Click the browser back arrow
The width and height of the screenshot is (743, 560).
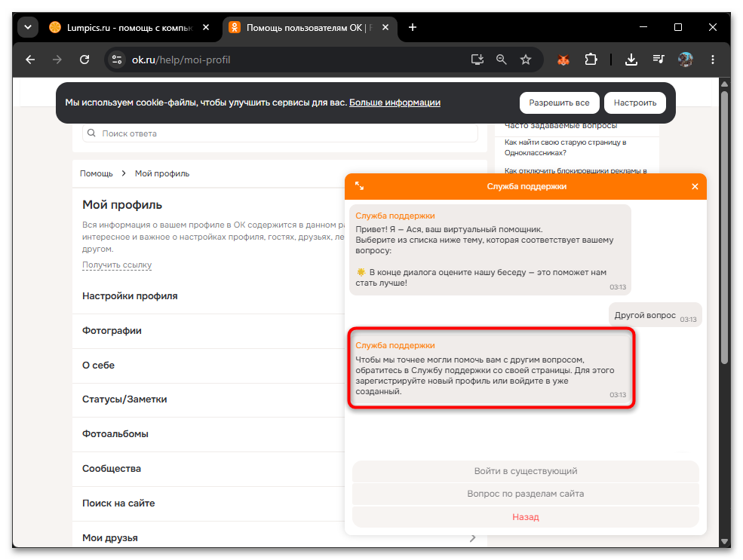click(x=30, y=60)
